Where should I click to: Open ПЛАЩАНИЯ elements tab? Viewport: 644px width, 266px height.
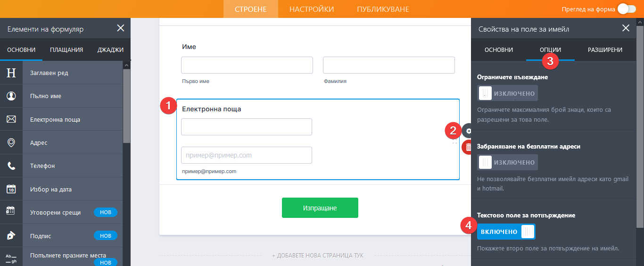pyautogui.click(x=66, y=50)
